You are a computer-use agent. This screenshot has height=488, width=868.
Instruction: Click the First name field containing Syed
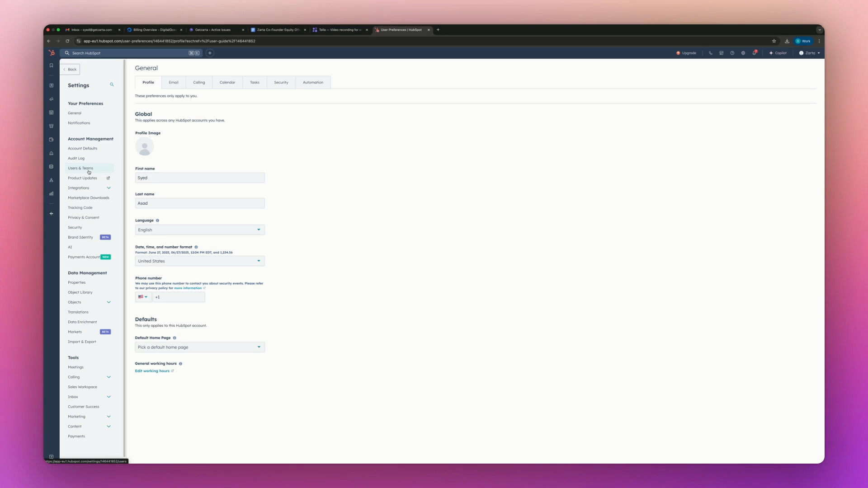[200, 178]
